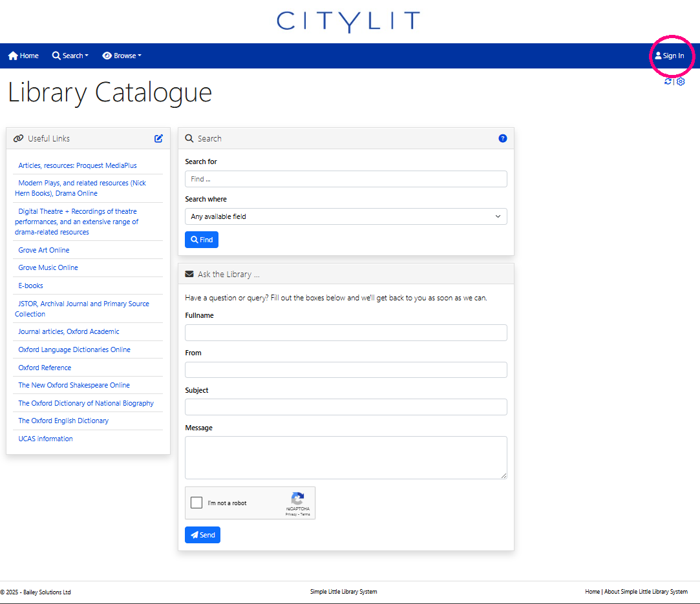The width and height of the screenshot is (700, 604).
Task: Click the Search for input field
Action: [346, 179]
